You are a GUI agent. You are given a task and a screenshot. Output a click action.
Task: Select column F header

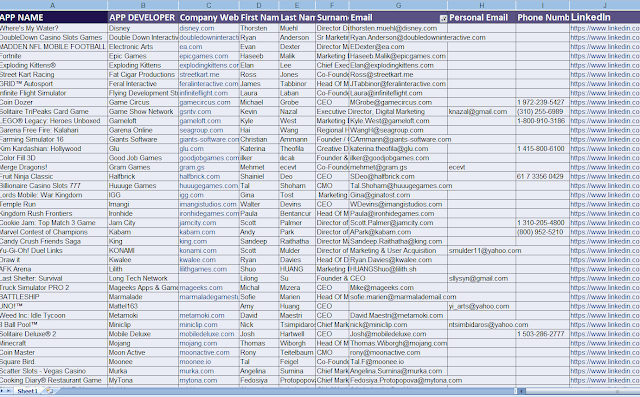click(x=332, y=5)
